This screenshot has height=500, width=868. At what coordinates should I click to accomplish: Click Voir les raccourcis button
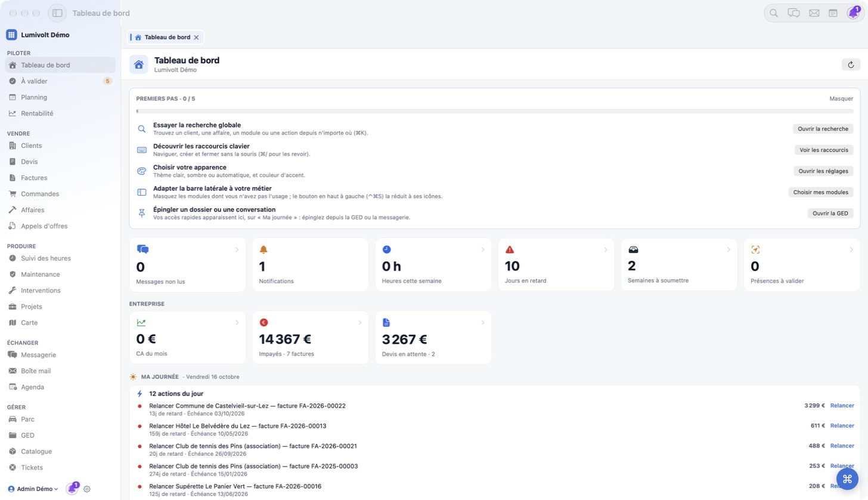tap(824, 150)
